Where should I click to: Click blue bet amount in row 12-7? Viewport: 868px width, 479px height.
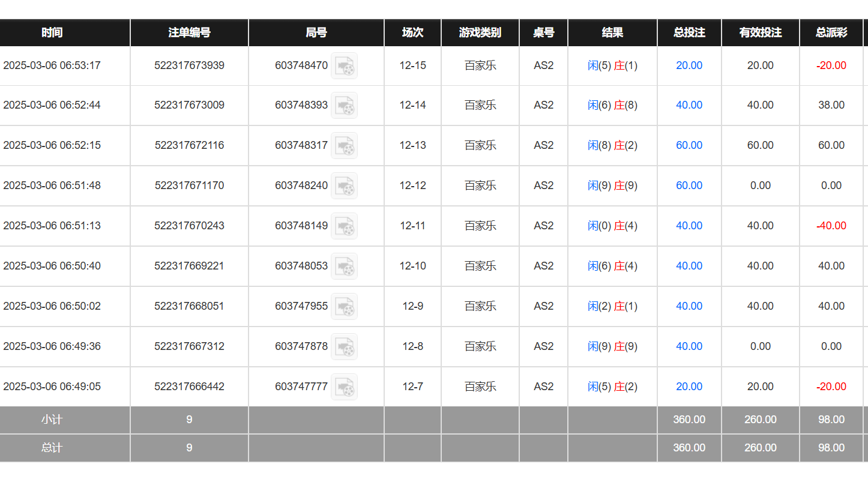coord(689,387)
